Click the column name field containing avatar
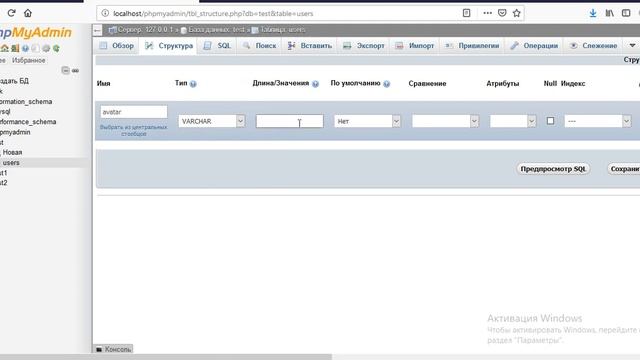This screenshot has height=360, width=640. point(133,112)
